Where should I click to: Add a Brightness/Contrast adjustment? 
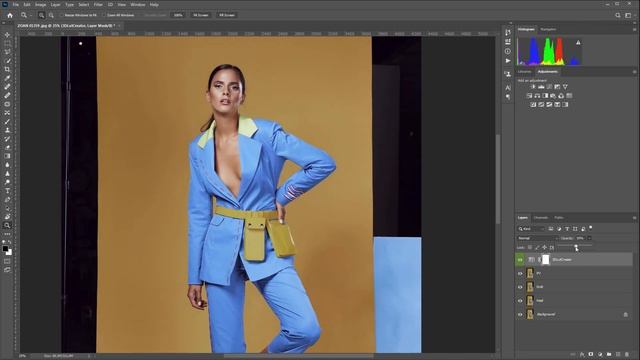coord(533,87)
